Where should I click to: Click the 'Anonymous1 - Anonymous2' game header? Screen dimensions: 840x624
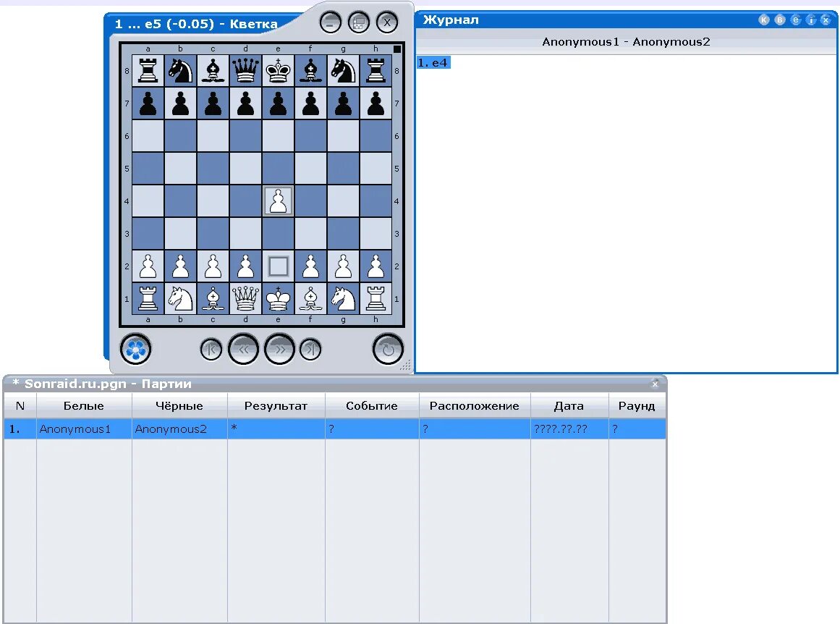(626, 42)
